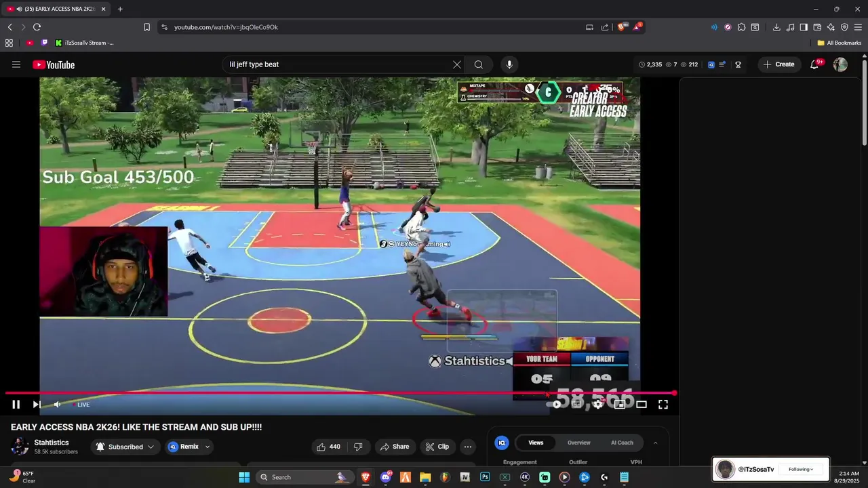Open the @iTzSosaTv Following dropdown
The image size is (868, 488).
[x=801, y=469]
